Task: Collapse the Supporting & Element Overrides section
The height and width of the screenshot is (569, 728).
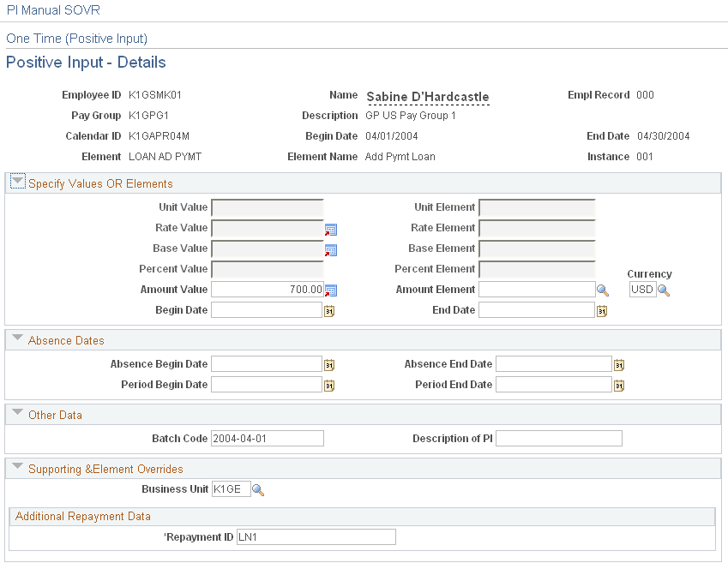Action: coord(17,468)
